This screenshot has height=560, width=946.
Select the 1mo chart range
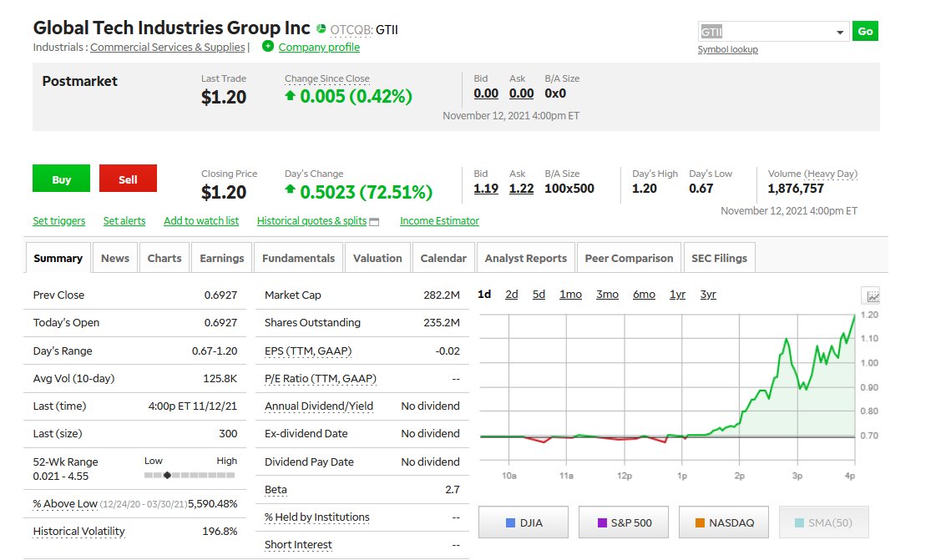tap(571, 294)
